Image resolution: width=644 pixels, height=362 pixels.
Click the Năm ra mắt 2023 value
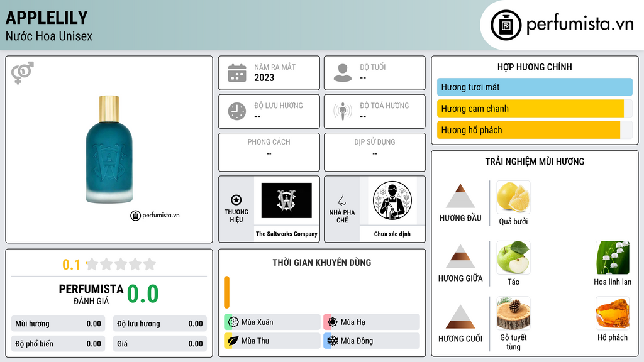(x=264, y=77)
